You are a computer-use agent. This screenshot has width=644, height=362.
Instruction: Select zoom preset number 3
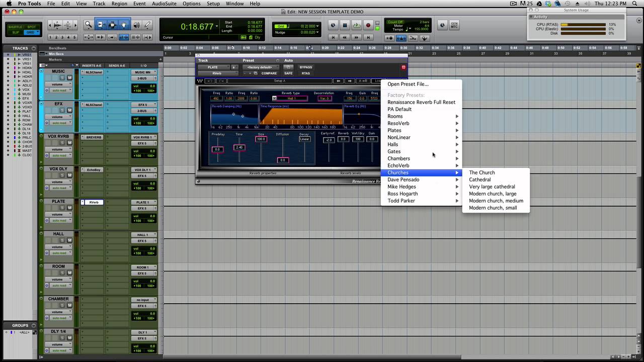62,37
